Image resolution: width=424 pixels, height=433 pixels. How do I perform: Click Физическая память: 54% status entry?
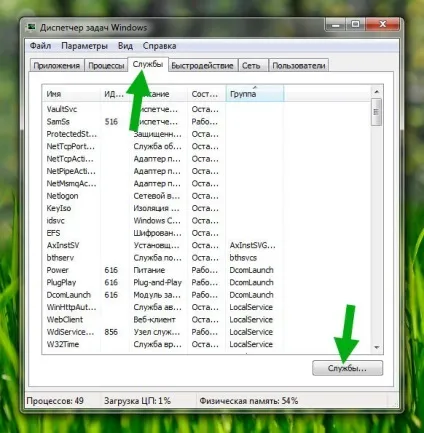tap(249, 400)
